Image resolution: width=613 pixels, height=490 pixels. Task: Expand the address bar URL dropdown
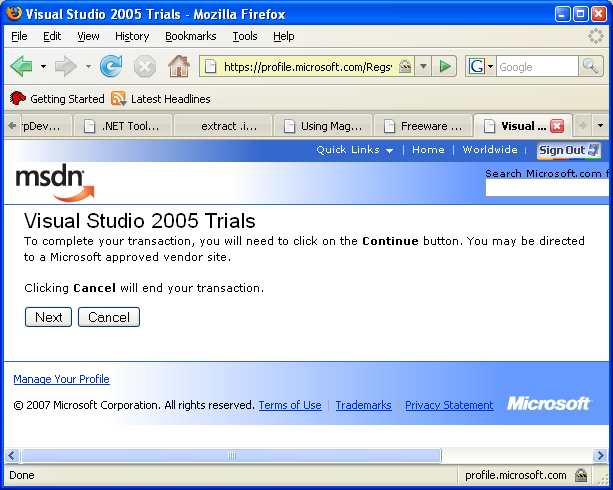pos(423,66)
